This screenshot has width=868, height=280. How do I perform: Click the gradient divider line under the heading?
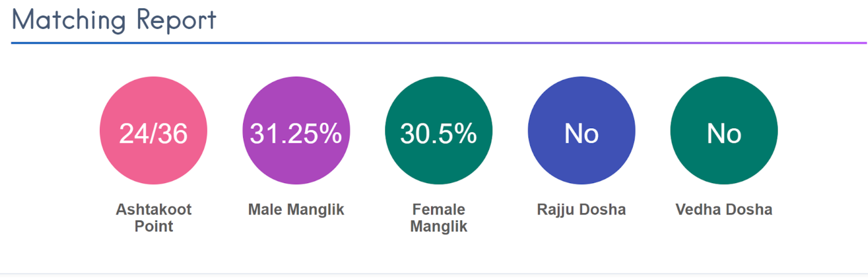coord(438,43)
